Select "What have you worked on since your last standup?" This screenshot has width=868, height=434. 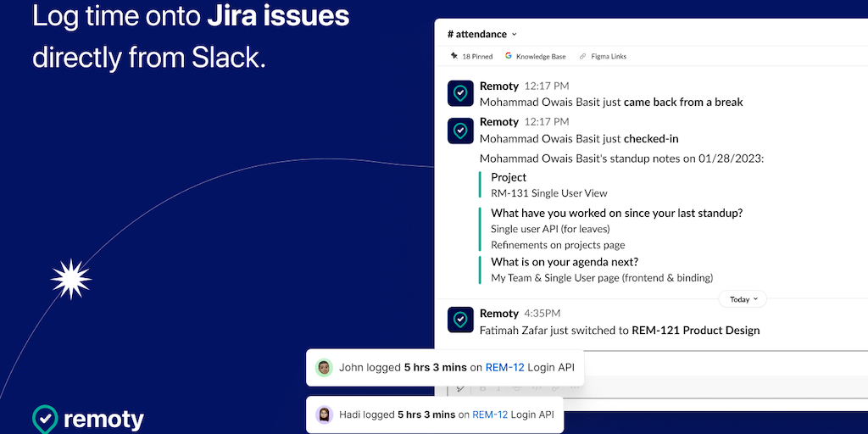pos(617,213)
